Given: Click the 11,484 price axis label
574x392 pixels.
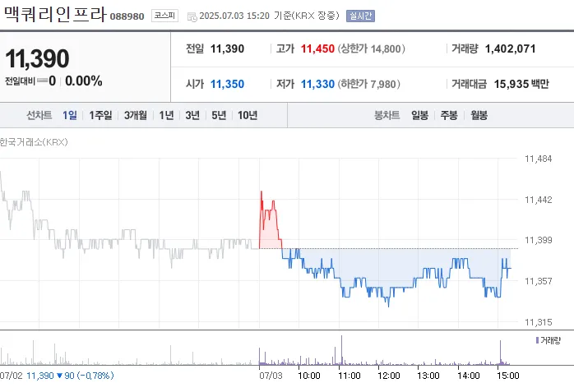Looking at the screenshot, I should pyautogui.click(x=538, y=159).
